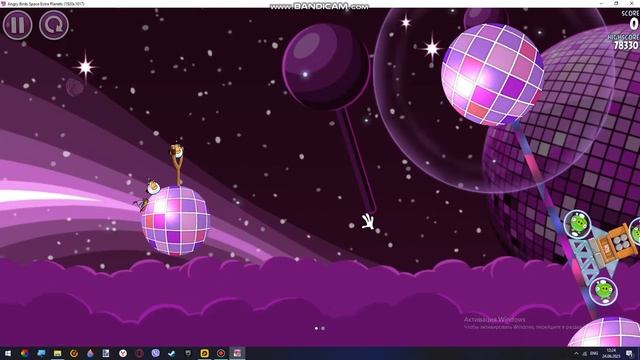The width and height of the screenshot is (640, 360).
Task: Change the ENG input language
Action: 594,353
